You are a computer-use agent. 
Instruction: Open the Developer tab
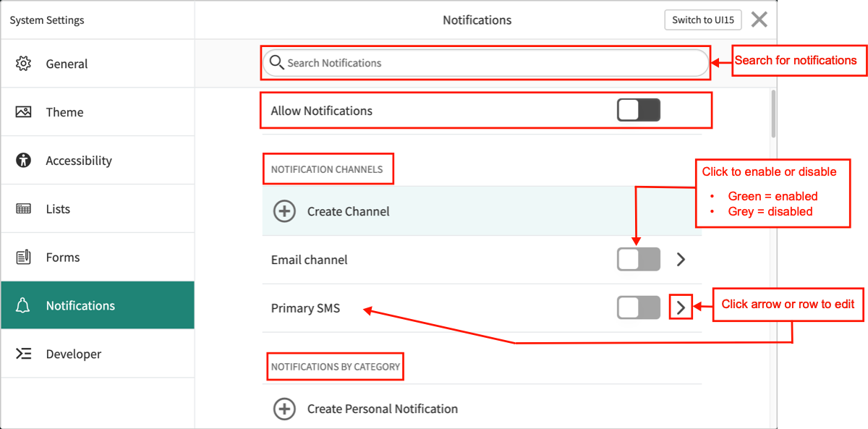tap(98, 354)
